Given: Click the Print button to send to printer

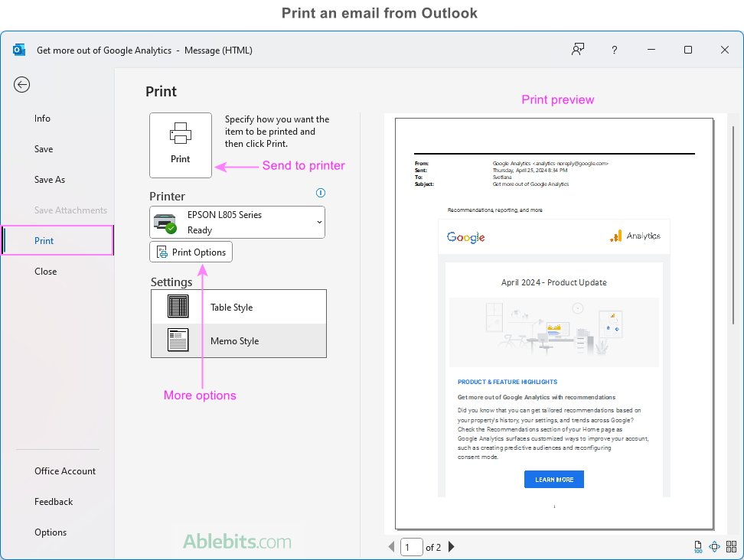Looking at the screenshot, I should (181, 145).
